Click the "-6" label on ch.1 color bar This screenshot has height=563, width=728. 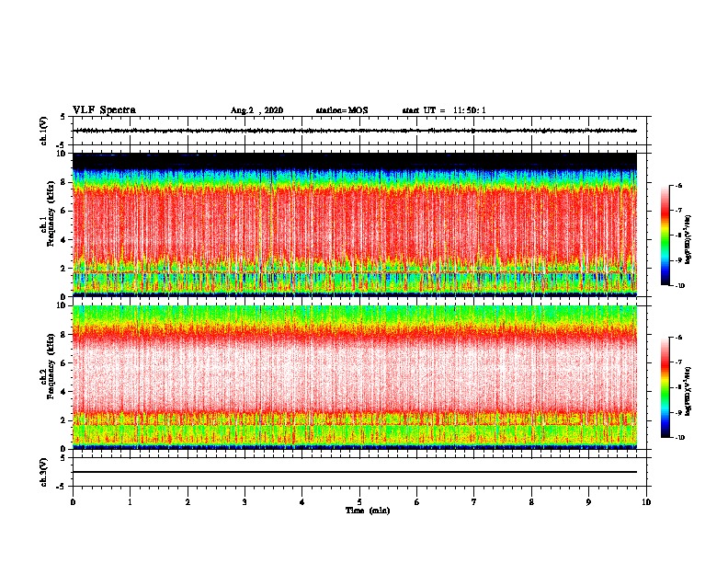tap(678, 185)
